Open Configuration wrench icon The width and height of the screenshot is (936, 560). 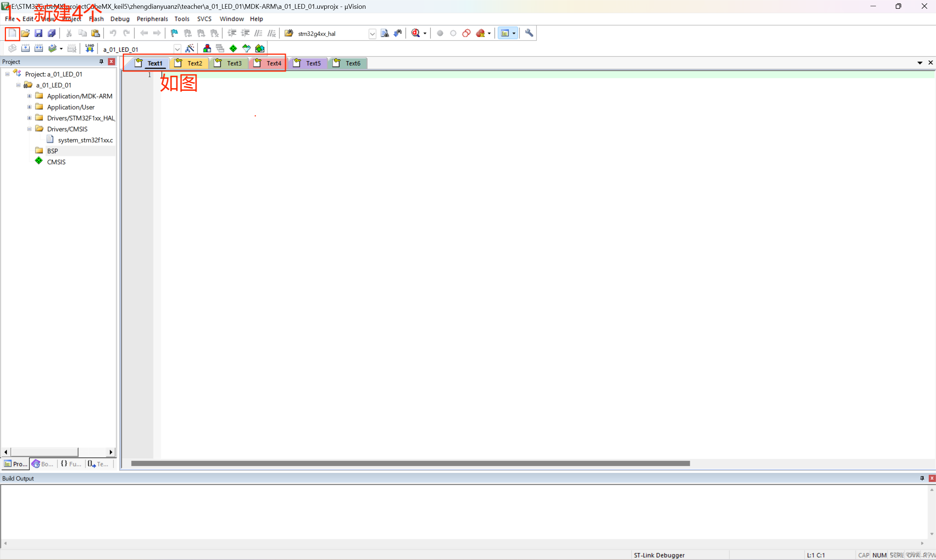click(529, 33)
